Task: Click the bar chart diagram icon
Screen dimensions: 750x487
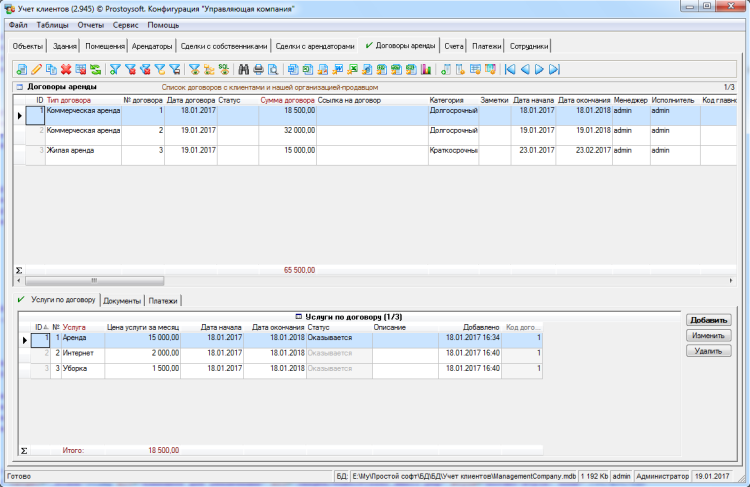Action: [x=426, y=69]
